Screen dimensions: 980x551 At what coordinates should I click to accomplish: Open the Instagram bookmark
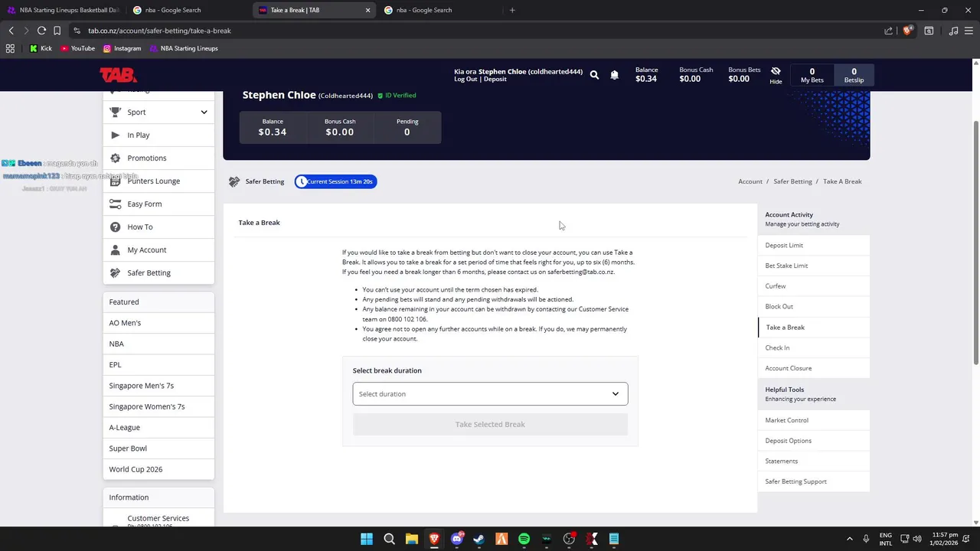click(122, 48)
